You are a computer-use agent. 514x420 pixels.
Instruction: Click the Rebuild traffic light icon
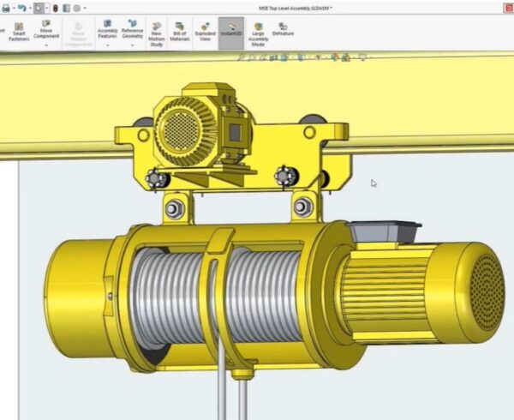point(56,8)
